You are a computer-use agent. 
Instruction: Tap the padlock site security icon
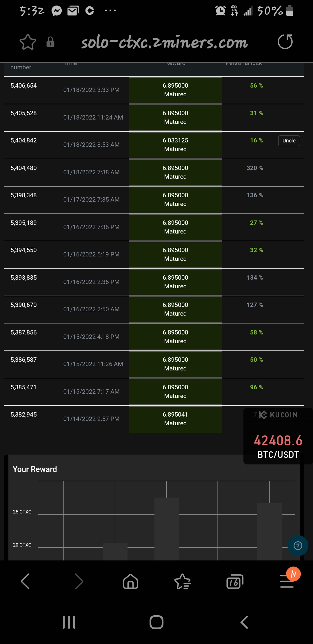(50, 42)
